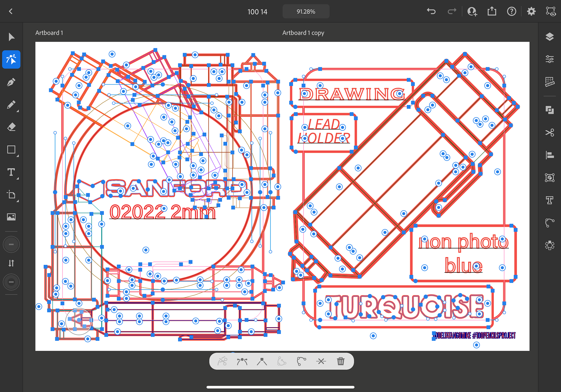561x392 pixels.
Task: Select the Pen tool
Action: coord(11,82)
